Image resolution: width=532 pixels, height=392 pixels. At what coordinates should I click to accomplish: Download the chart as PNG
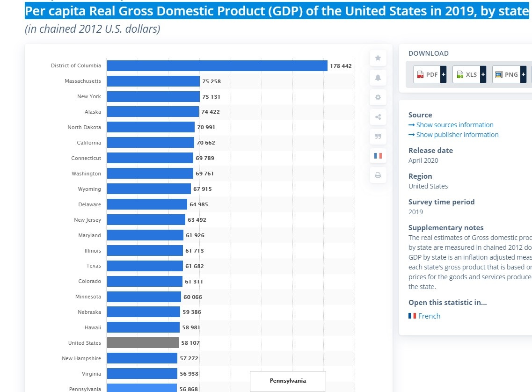[x=506, y=74]
